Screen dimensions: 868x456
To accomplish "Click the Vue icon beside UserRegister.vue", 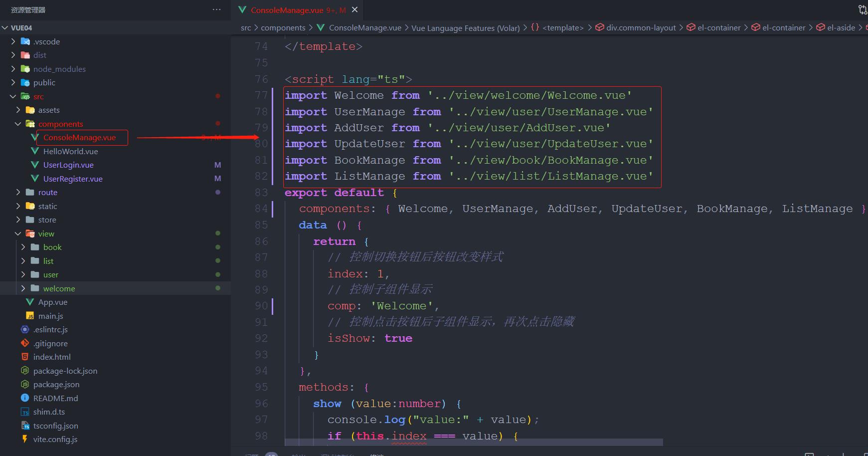I will (35, 179).
